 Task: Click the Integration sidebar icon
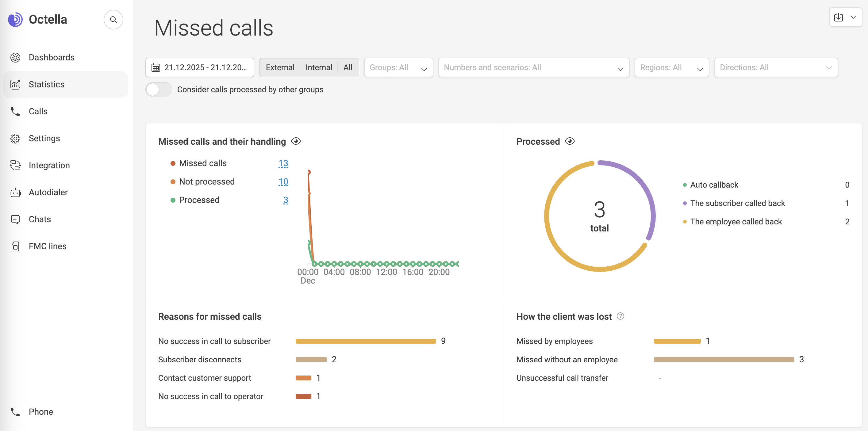click(15, 165)
